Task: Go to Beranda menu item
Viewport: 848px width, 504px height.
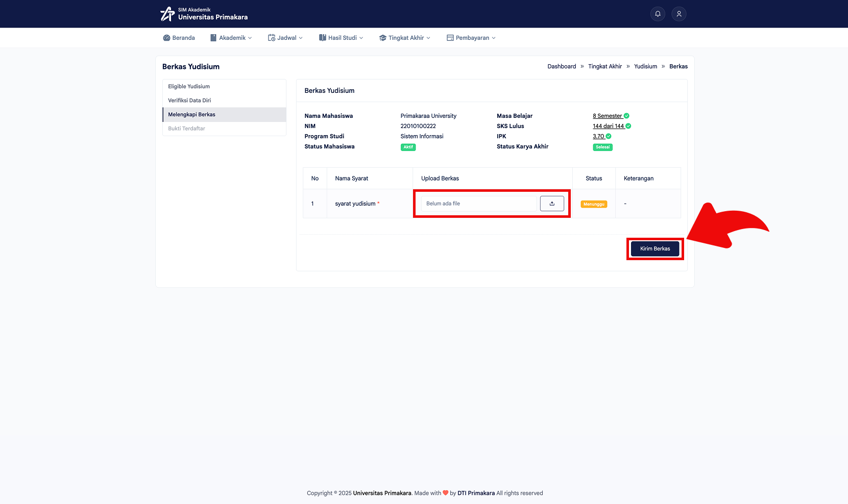Action: (179, 38)
